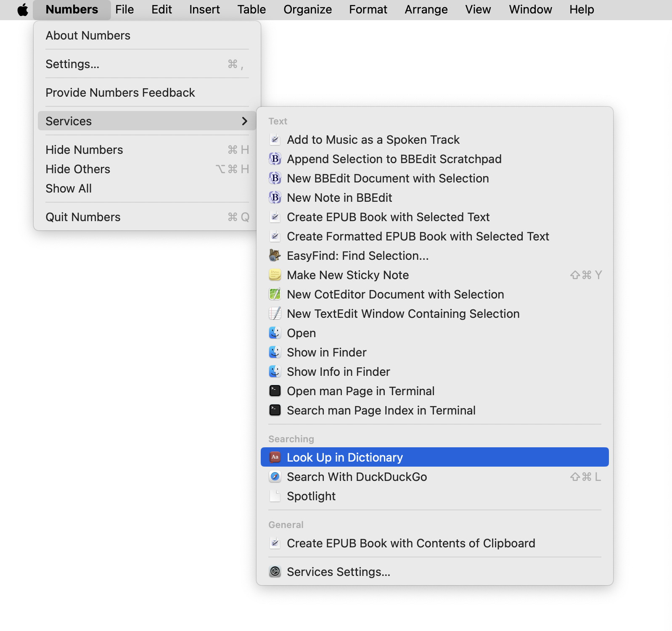Click the yellow Stickies note icon
The image size is (672, 631).
(275, 275)
